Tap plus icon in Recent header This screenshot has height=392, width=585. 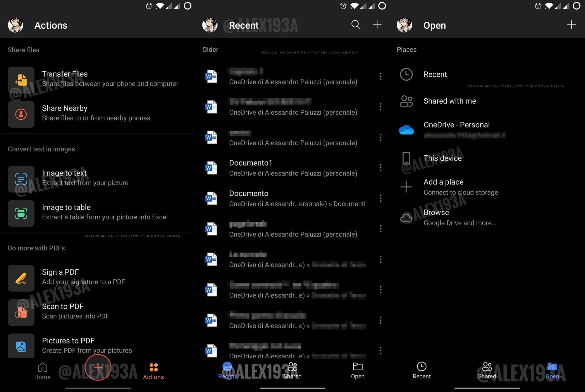tap(377, 25)
